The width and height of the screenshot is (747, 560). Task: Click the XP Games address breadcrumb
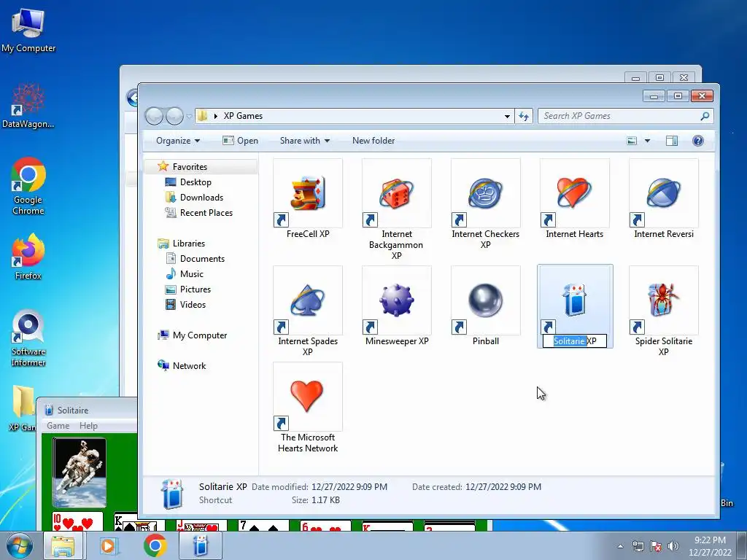[243, 116]
